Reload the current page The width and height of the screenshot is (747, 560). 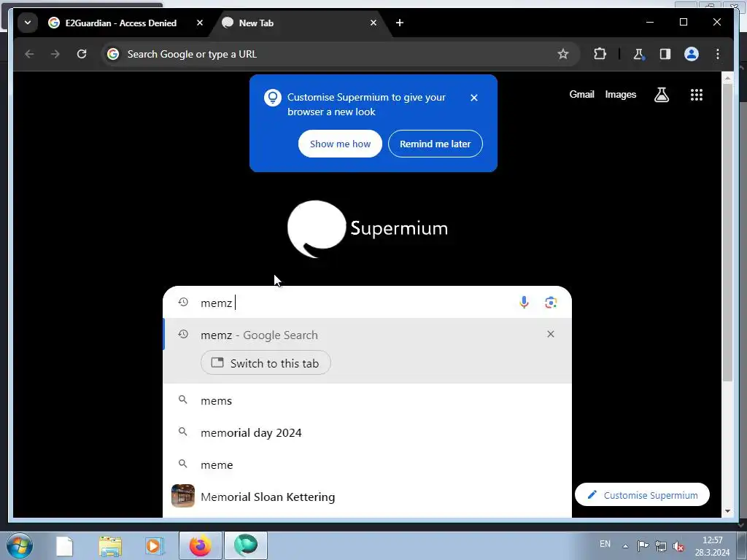82,54
